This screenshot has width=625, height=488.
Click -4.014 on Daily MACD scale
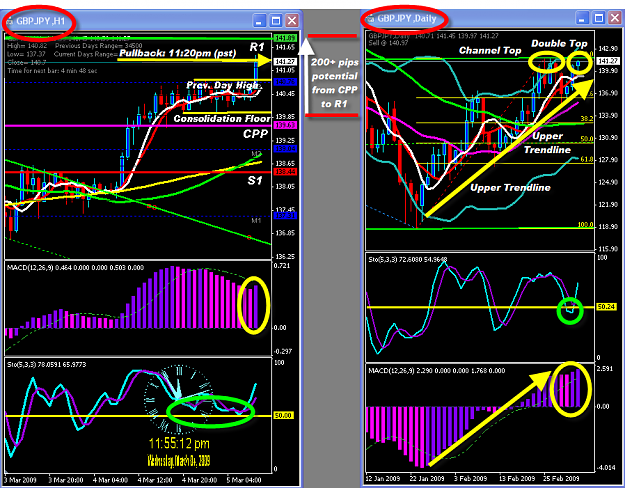606,467
